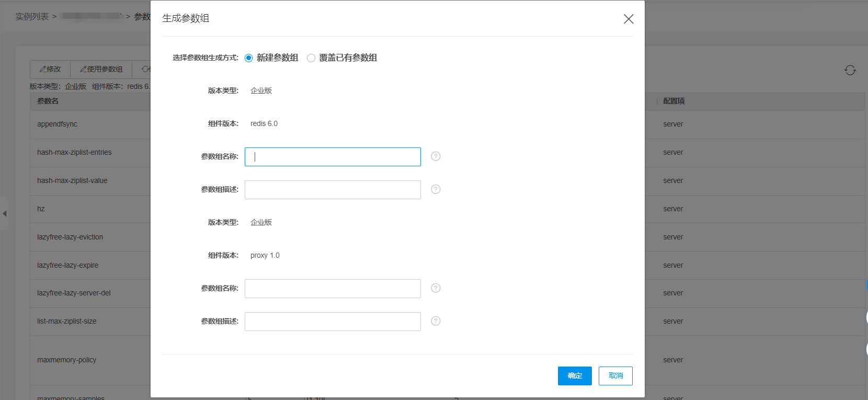The width and height of the screenshot is (868, 400).
Task: Select the 新建参数组 radio option
Action: 249,58
